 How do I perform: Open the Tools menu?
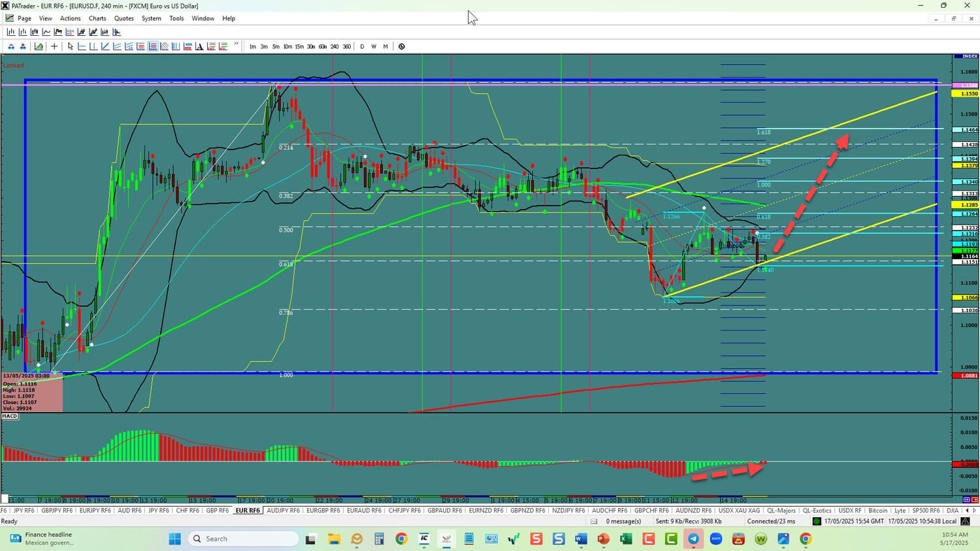click(x=176, y=18)
